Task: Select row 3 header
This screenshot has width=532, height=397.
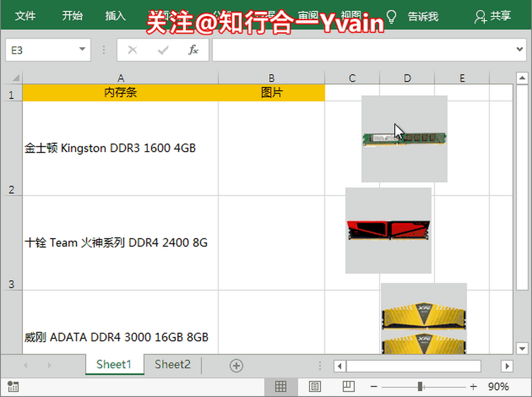Action: pyautogui.click(x=11, y=243)
